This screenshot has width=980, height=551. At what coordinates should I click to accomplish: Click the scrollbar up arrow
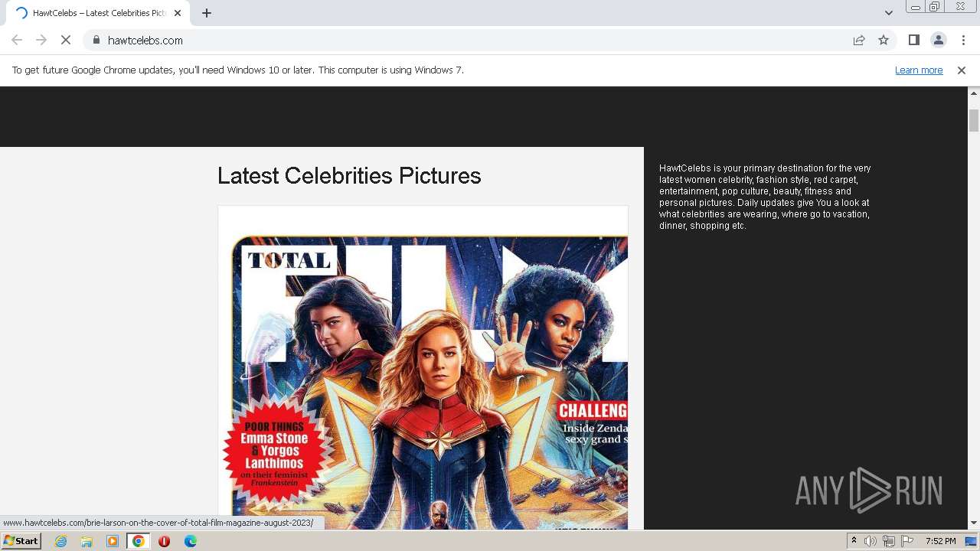point(974,93)
